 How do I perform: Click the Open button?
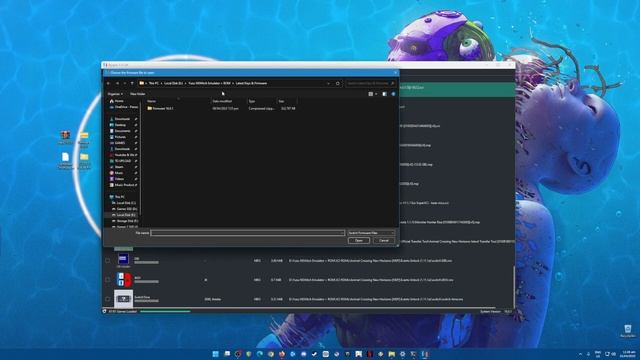359,241
